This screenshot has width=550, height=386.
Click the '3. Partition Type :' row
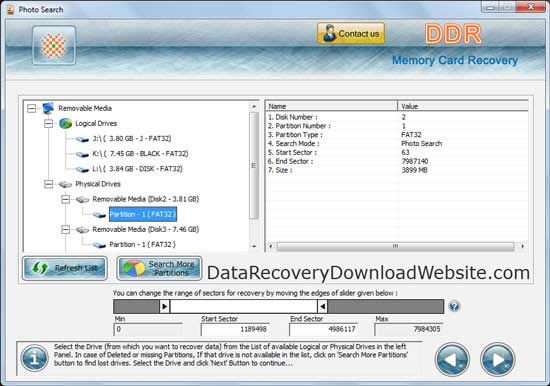(397, 135)
